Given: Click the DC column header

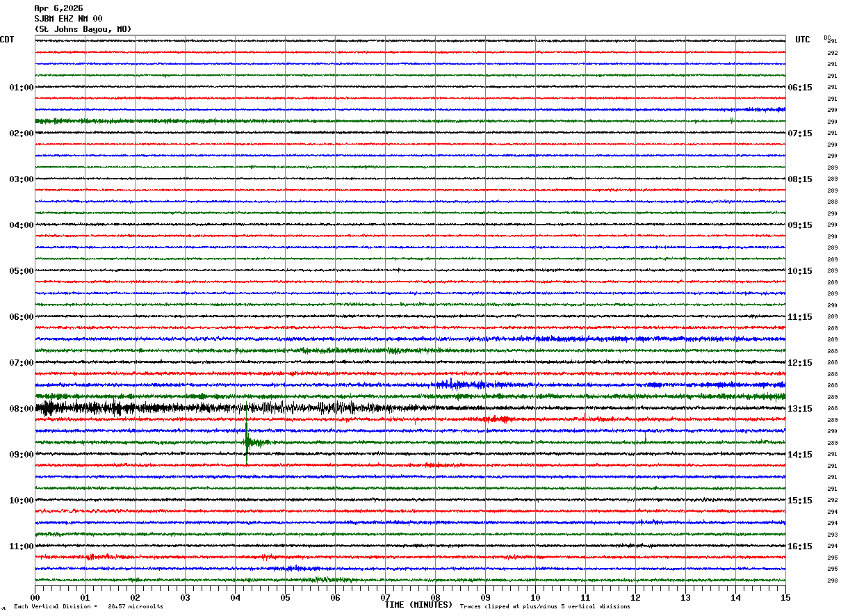Looking at the screenshot, I should [x=827, y=38].
